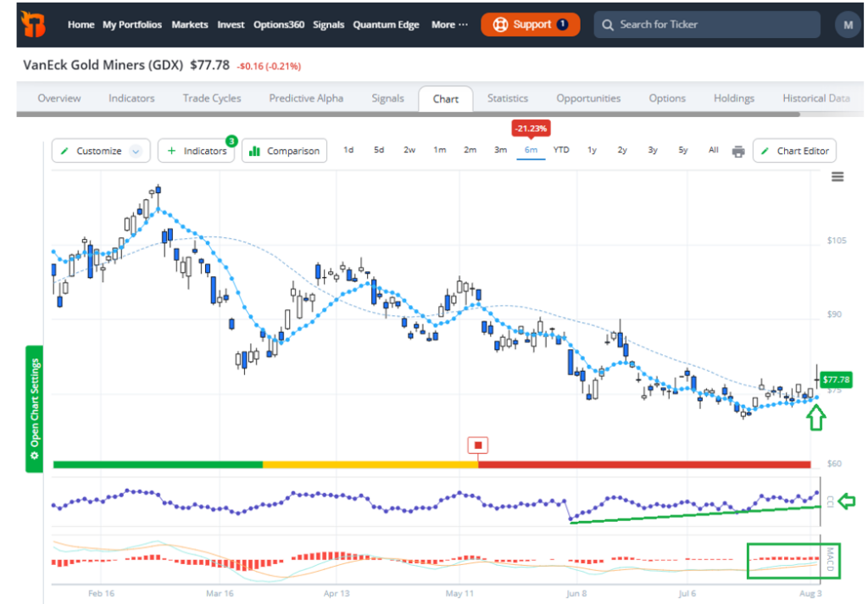Open the Chart Editor pencil button

click(x=794, y=151)
